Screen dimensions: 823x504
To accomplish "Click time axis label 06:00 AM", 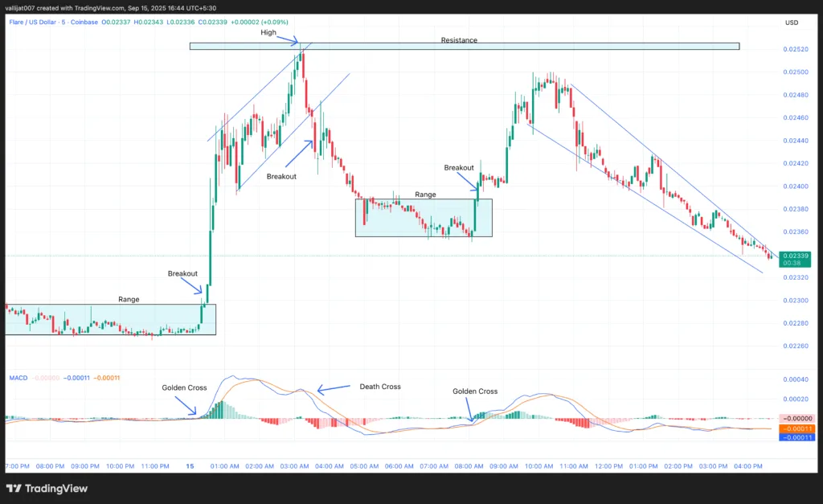I will point(399,466).
